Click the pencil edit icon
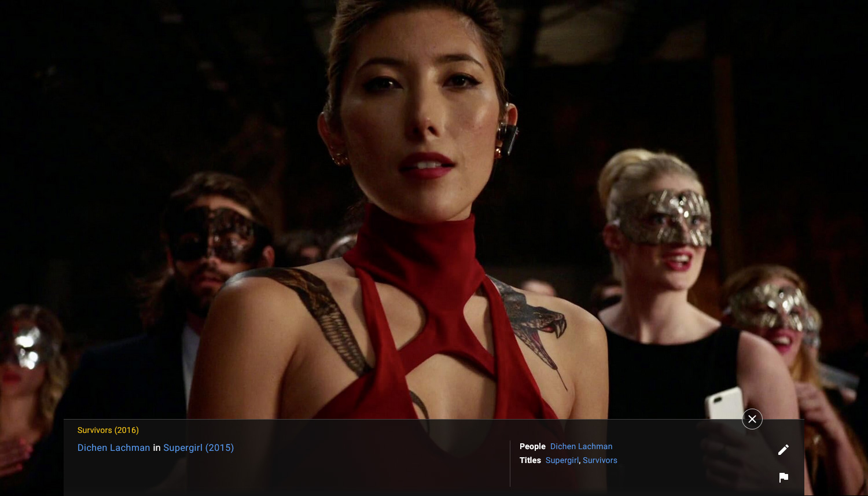The height and width of the screenshot is (496, 868). click(784, 450)
